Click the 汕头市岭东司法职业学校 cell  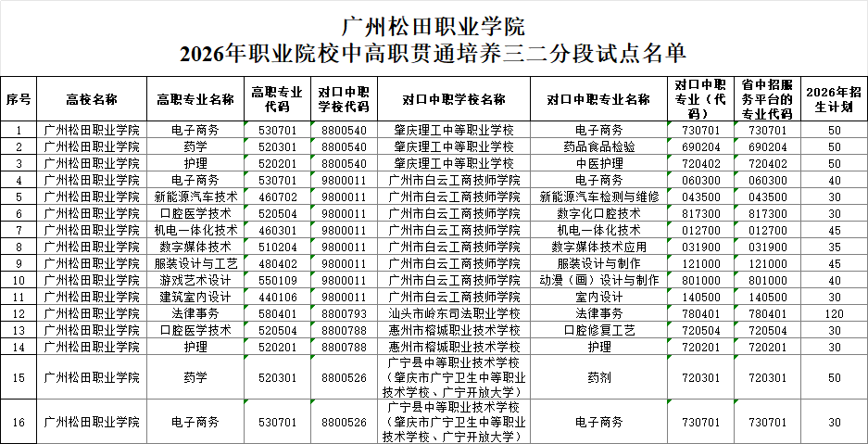click(x=454, y=313)
